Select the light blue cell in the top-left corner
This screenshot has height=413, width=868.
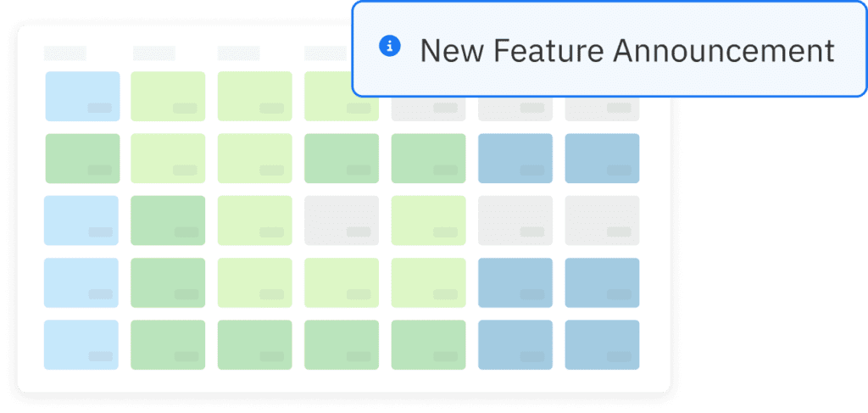click(x=82, y=96)
